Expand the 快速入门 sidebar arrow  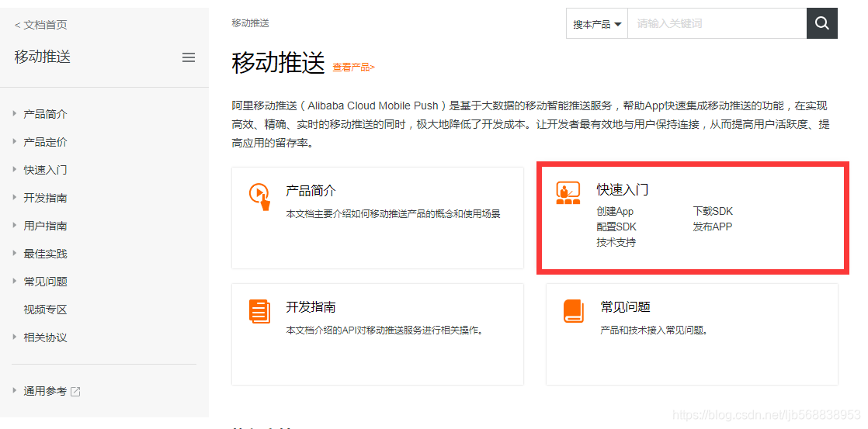(x=15, y=169)
